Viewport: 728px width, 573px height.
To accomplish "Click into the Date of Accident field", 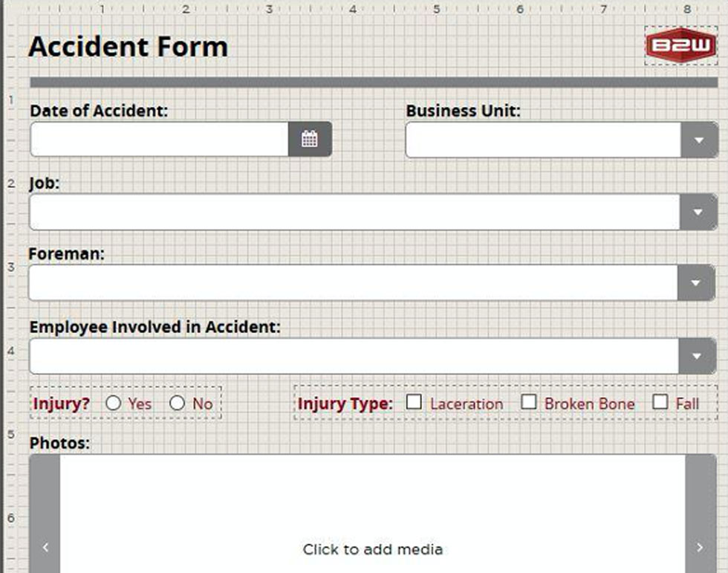I will [159, 139].
